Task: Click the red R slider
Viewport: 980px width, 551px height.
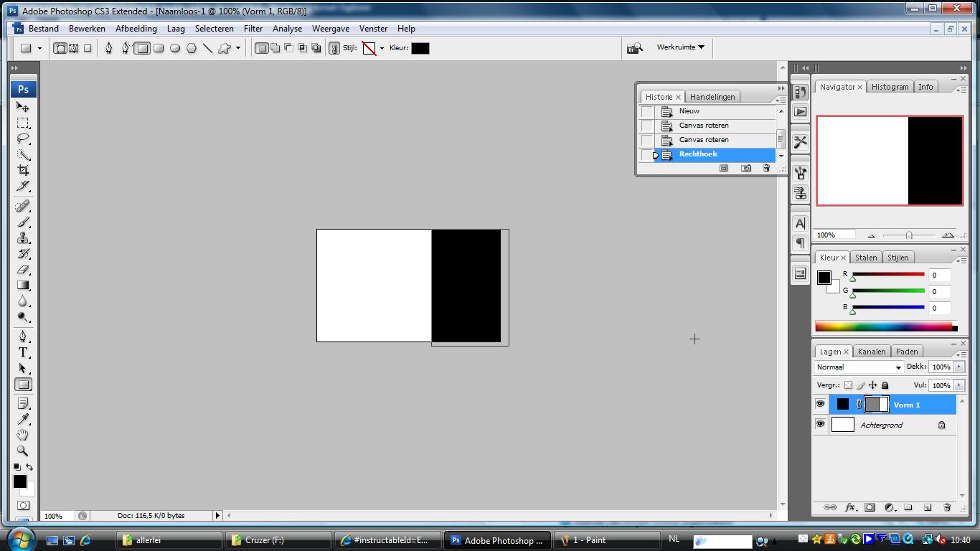Action: pyautogui.click(x=888, y=275)
